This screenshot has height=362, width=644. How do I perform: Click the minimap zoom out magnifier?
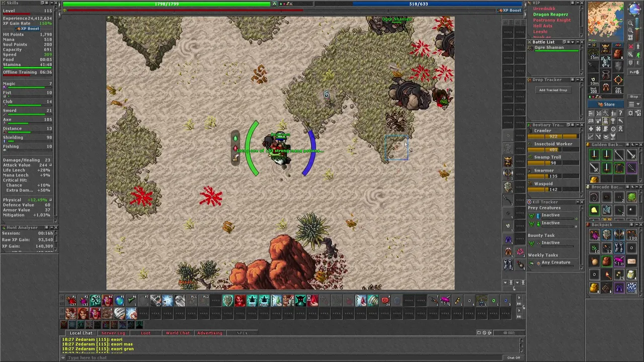630,23
